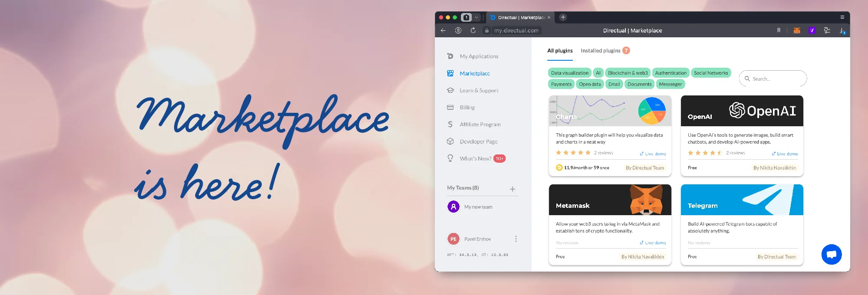Filter by the Documents tag
Screen dimensions: 868x295
coord(639,84)
